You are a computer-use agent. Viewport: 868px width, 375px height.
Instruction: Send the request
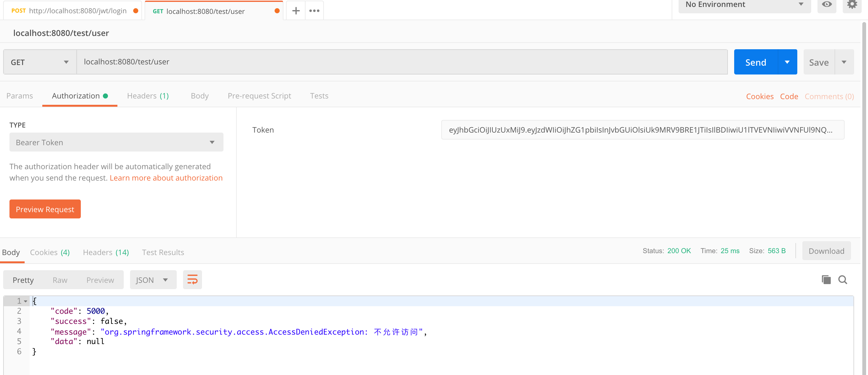pos(755,62)
